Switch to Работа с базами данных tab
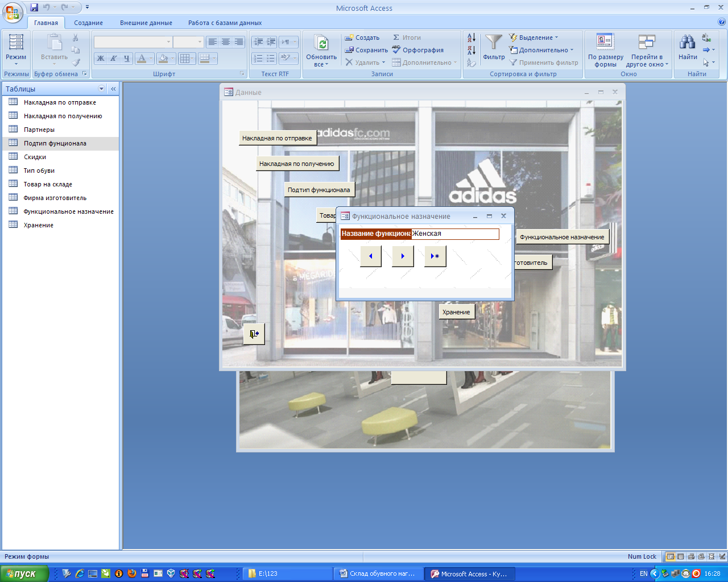The width and height of the screenshot is (728, 582). [225, 23]
